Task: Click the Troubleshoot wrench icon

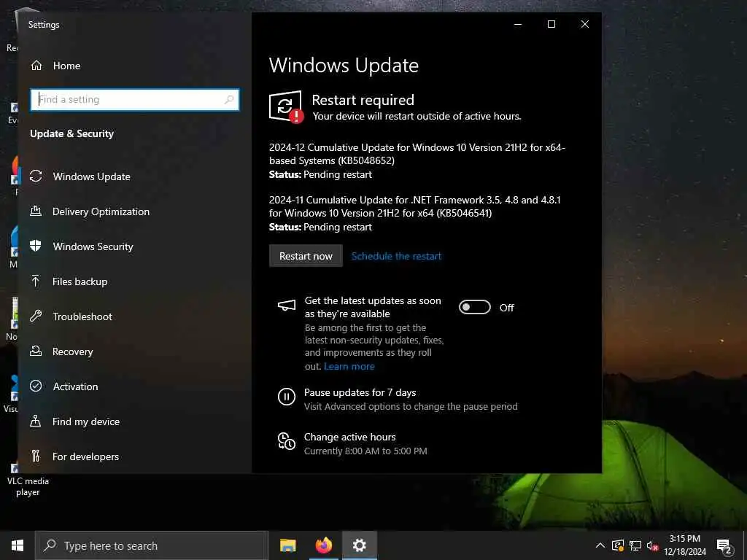Action: pyautogui.click(x=36, y=316)
